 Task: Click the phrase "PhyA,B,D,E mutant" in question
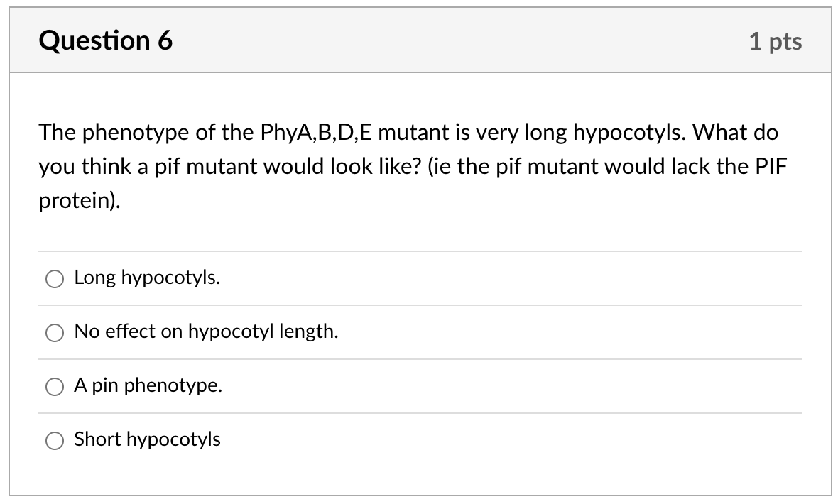[x=351, y=132]
